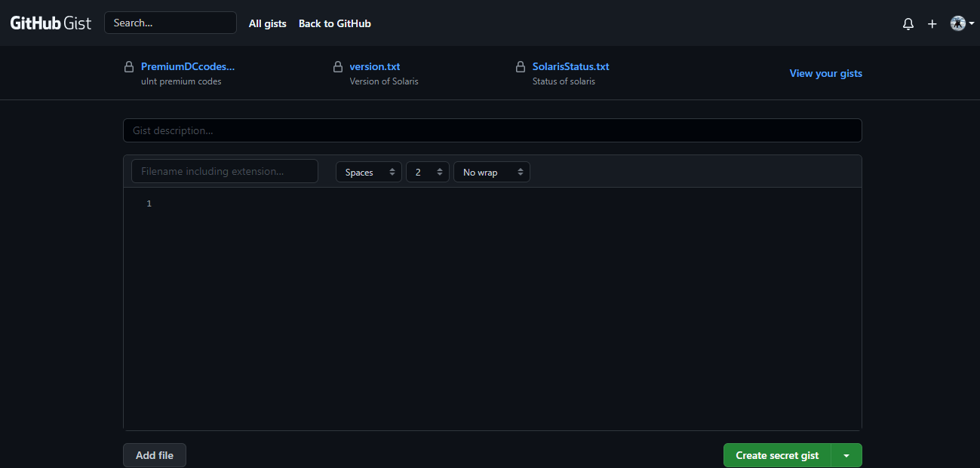Click the 'Status of solaris' description text
This screenshot has width=980, height=468.
click(x=564, y=81)
